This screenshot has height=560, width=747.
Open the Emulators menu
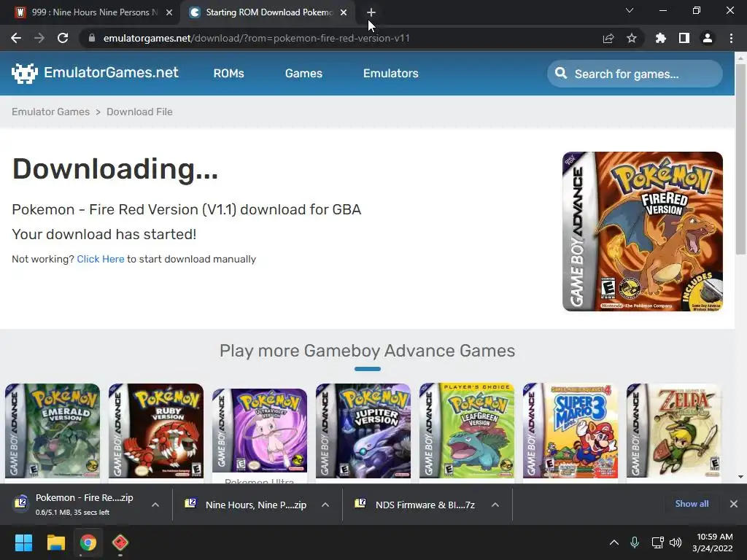pos(391,74)
